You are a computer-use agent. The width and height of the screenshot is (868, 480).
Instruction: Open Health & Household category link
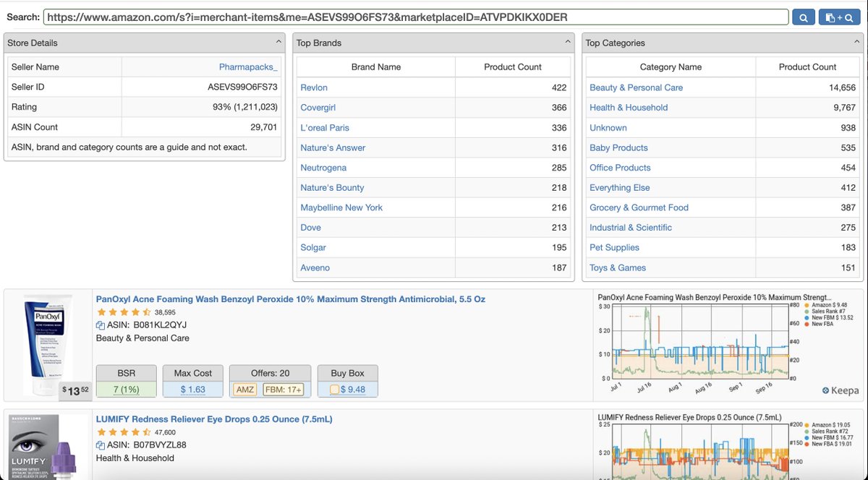click(629, 108)
